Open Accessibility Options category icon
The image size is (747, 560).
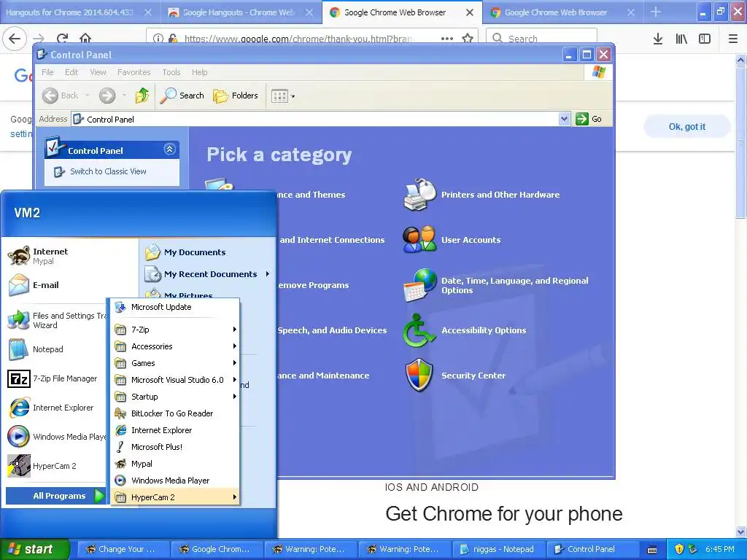tap(419, 330)
